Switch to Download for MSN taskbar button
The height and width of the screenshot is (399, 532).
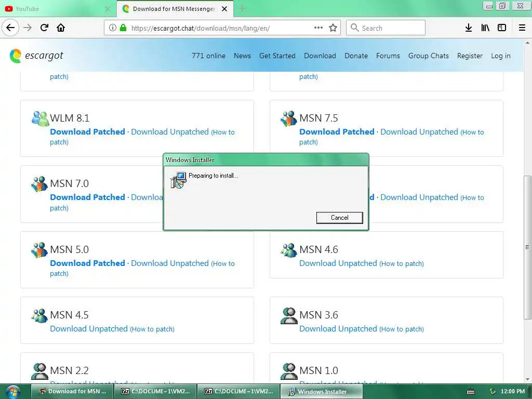72,392
